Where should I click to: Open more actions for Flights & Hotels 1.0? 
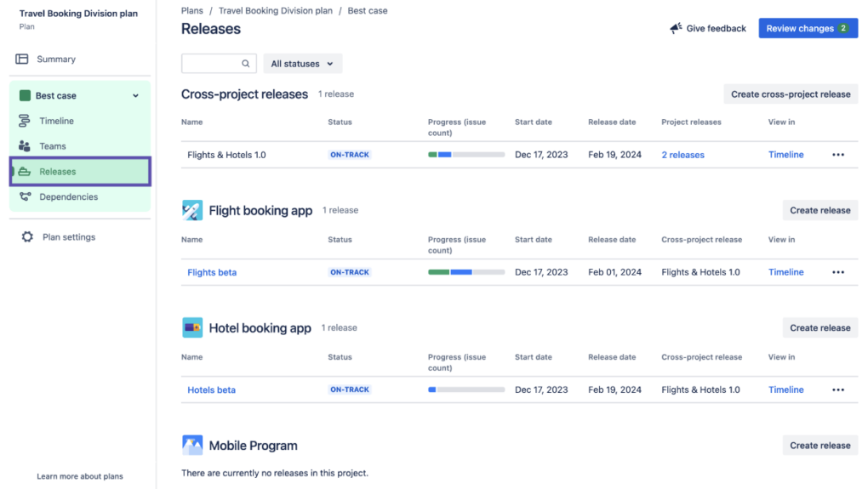click(838, 155)
